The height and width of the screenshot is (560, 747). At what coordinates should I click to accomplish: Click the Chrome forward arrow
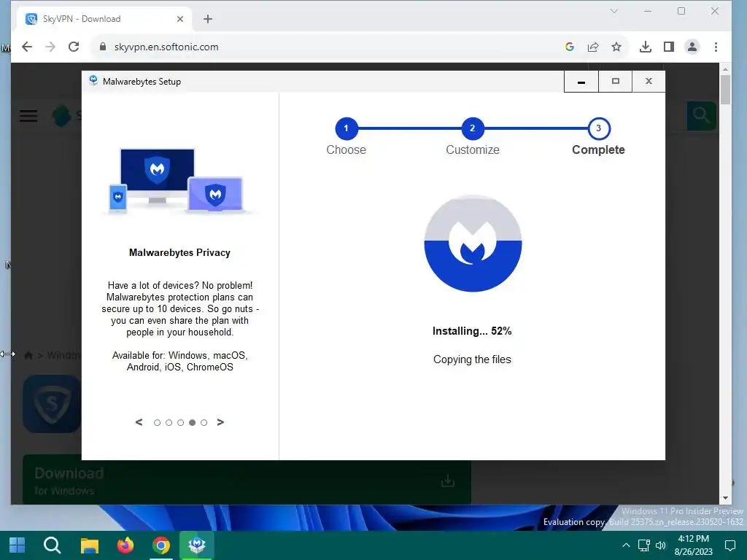(x=50, y=47)
